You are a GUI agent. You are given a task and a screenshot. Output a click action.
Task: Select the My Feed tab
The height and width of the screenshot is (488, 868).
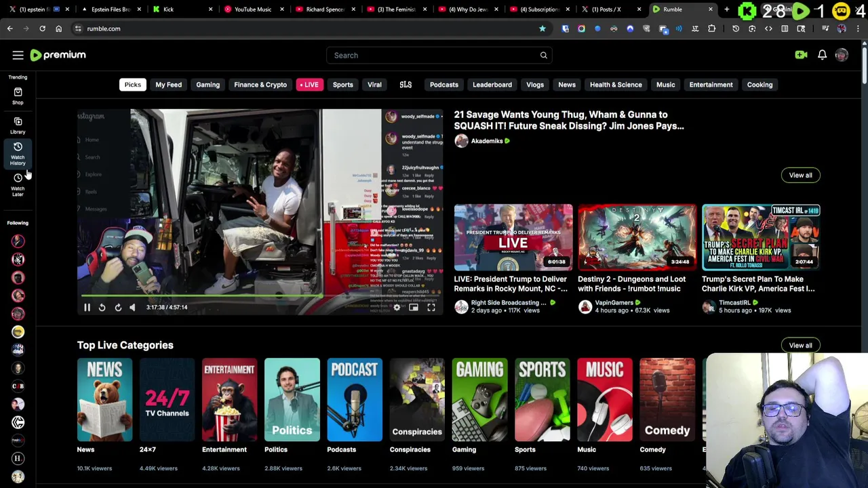click(x=168, y=85)
